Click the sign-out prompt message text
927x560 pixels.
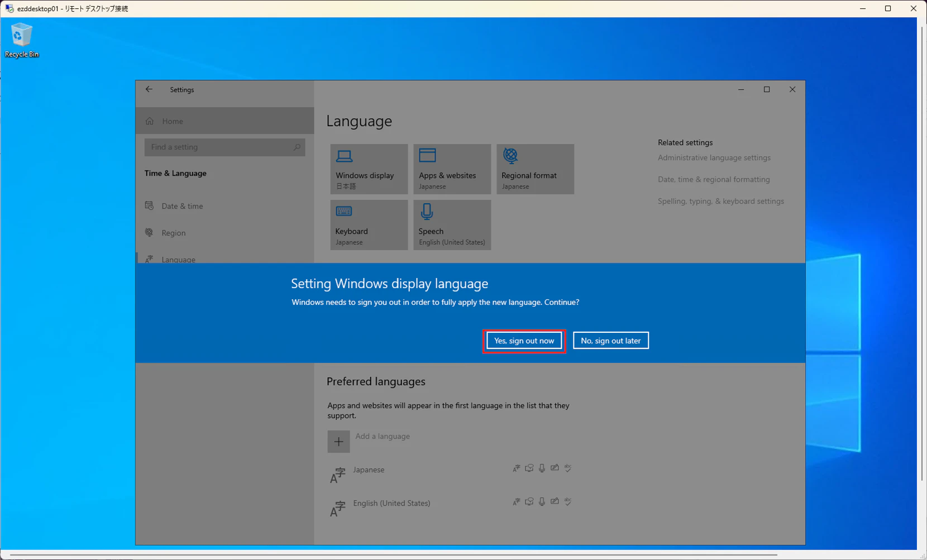click(x=436, y=303)
